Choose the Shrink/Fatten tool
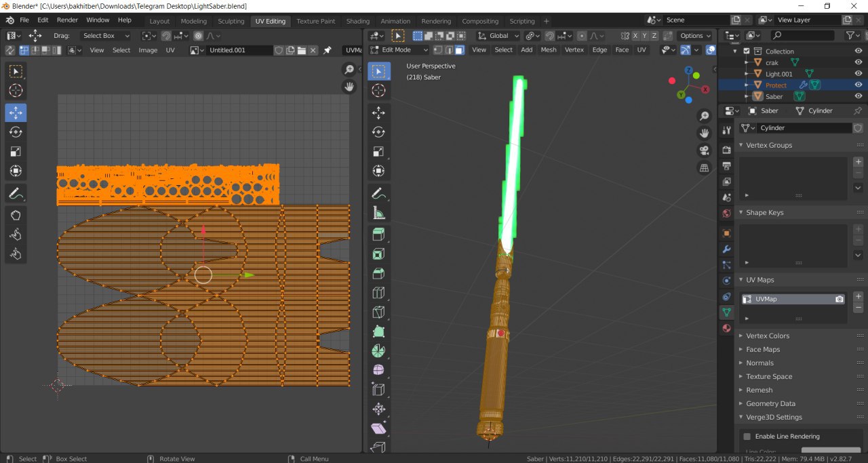 click(379, 409)
